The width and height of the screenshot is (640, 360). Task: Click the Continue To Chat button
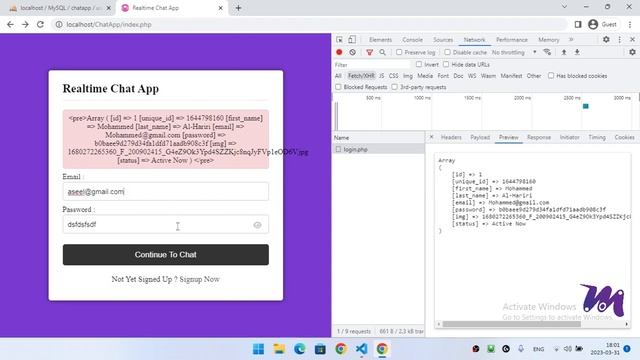(x=166, y=255)
